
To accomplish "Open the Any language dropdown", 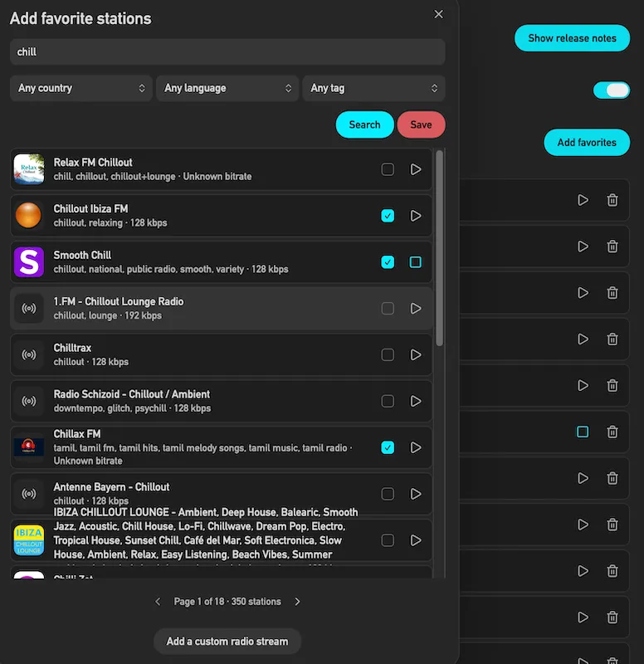I will click(227, 88).
